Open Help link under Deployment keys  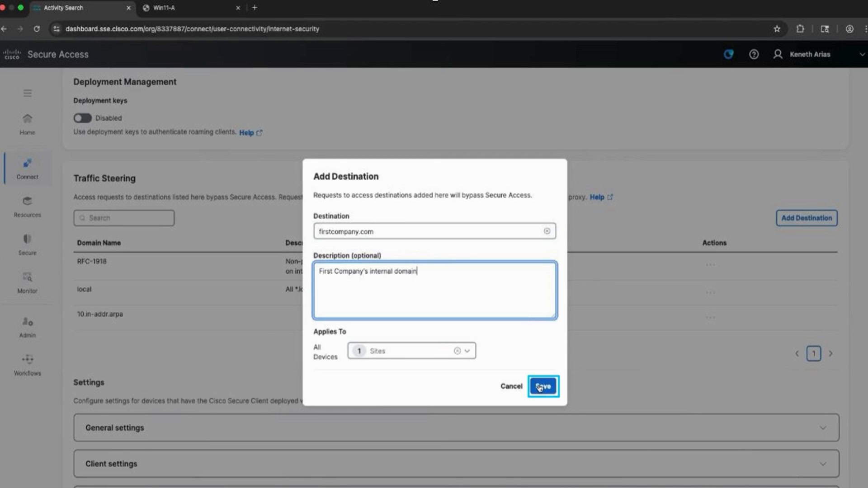point(250,133)
